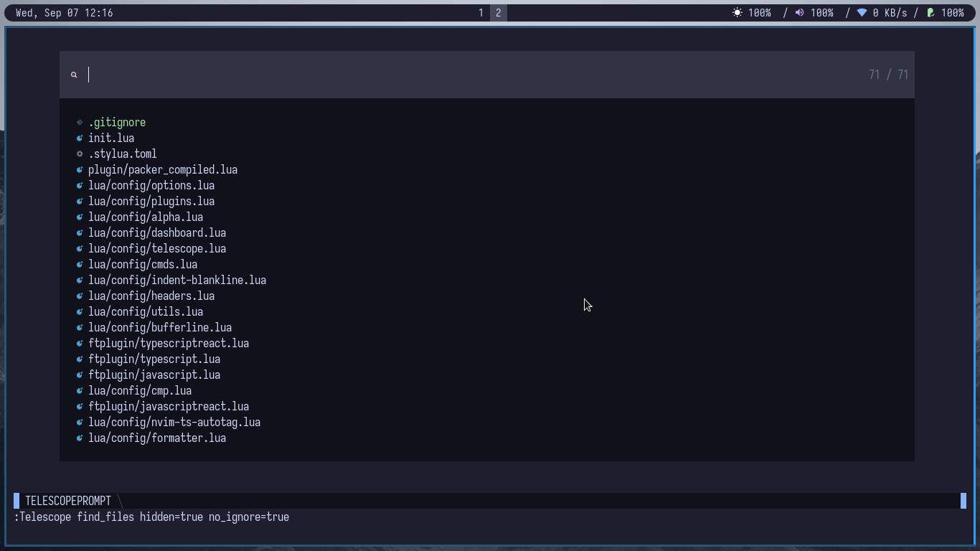This screenshot has width=980, height=551.
Task: Click the battery icon in top bar
Action: click(x=930, y=13)
